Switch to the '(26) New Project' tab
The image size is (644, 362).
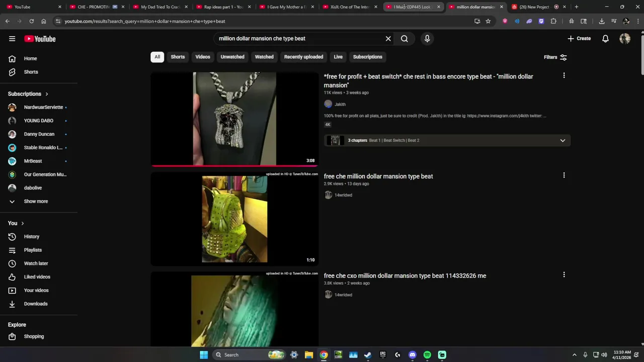[x=535, y=7]
